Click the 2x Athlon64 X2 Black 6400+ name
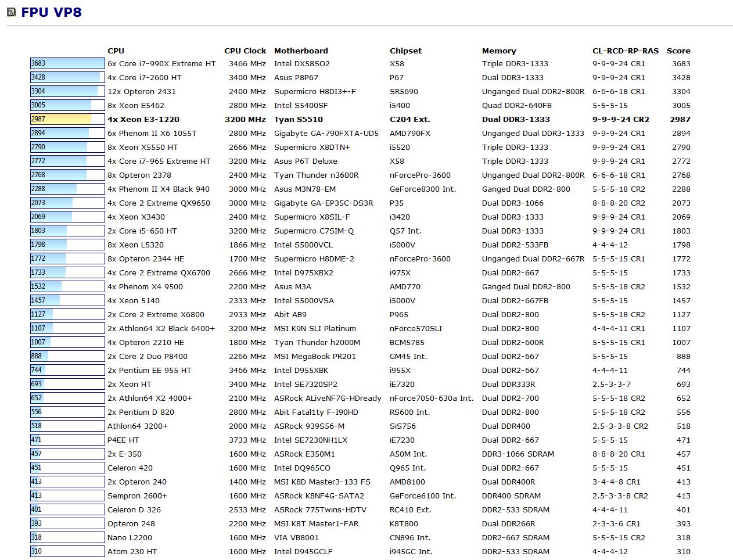Screen dimensions: 733x560 pos(161,328)
